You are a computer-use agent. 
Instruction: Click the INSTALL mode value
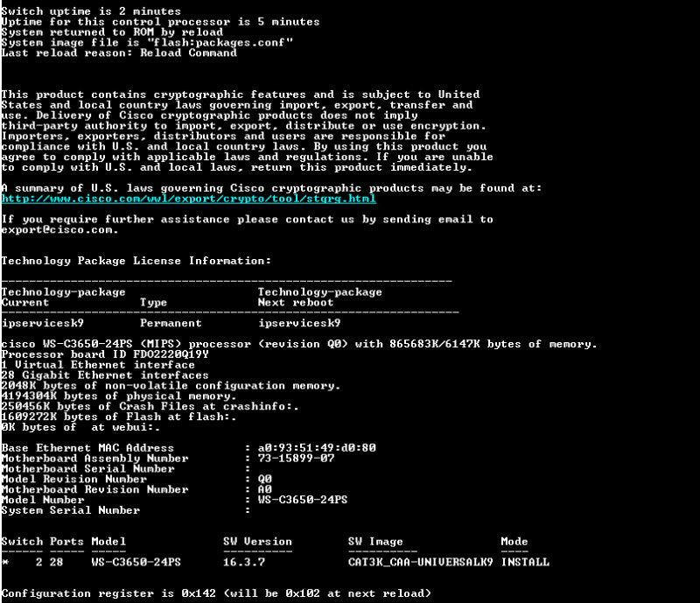pyautogui.click(x=525, y=563)
